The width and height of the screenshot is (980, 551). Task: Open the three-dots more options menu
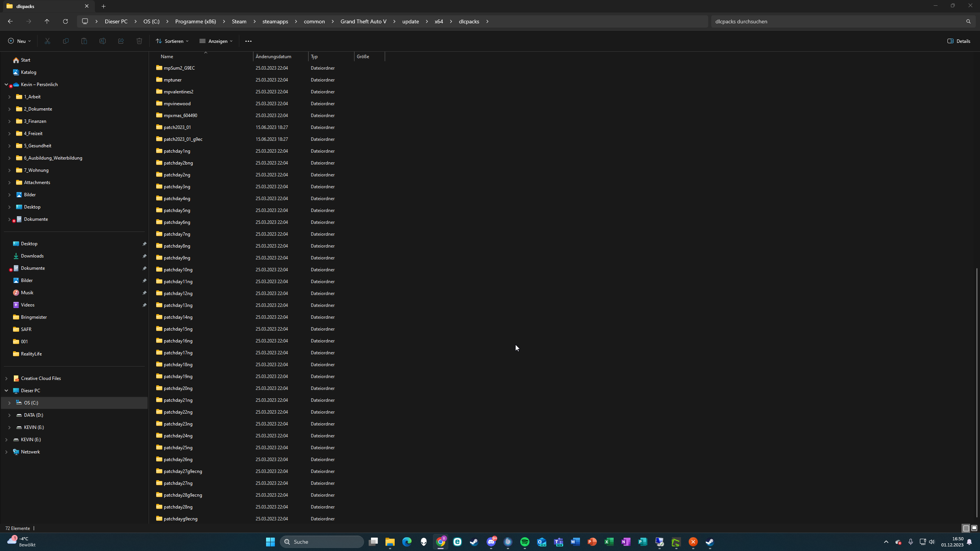[248, 41]
